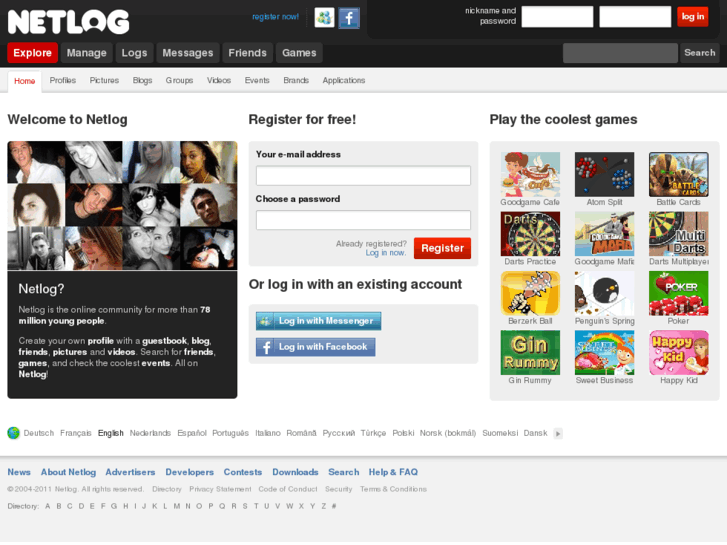
Task: Open the Berzerk Ball game icon
Action: 530,293
